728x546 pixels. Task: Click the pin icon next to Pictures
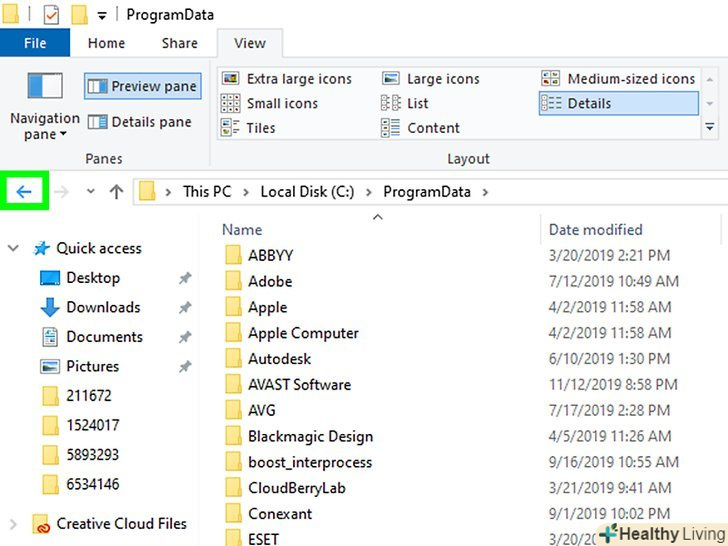tap(185, 367)
